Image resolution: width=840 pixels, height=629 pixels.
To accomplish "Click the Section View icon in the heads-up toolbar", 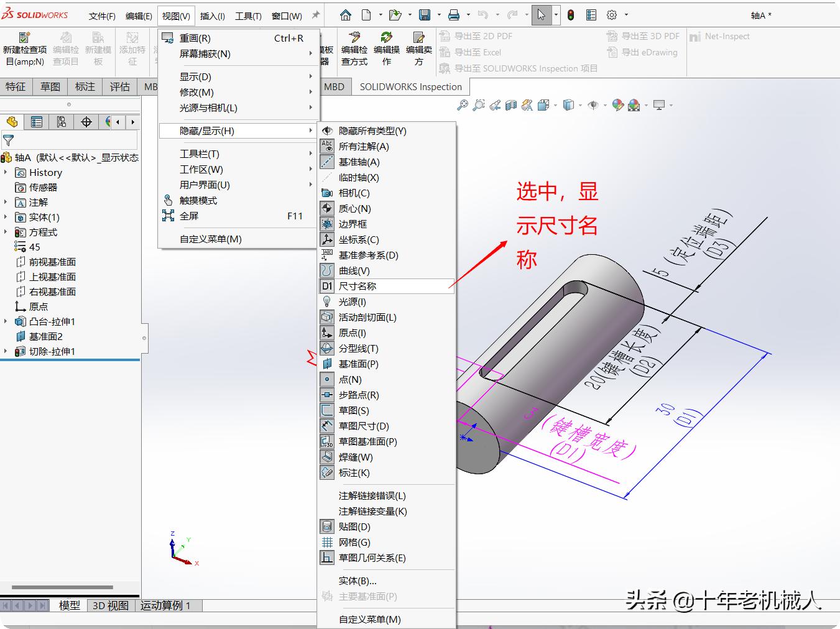I will 510,104.
